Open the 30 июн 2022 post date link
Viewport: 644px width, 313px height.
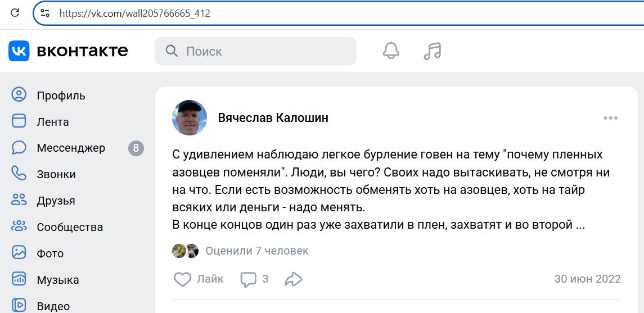[x=587, y=279]
